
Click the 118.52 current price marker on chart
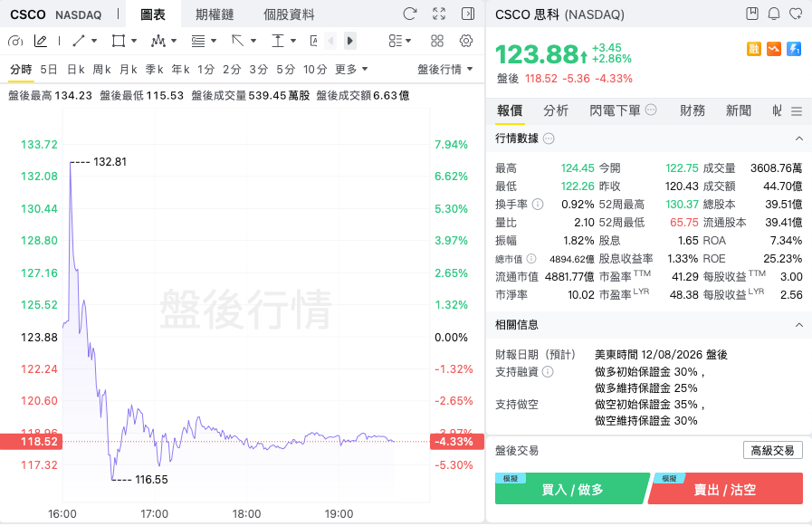point(31,442)
